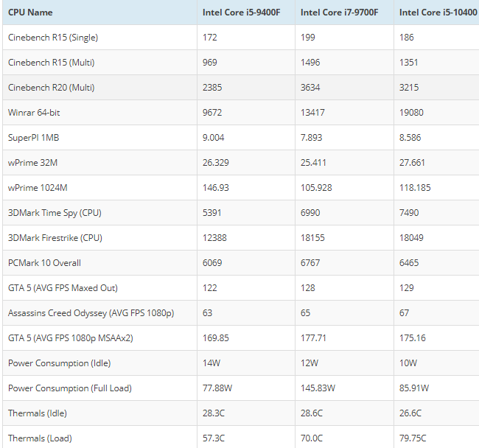This screenshot has width=479, height=448.
Task: Click the Thermals (Idle) row label
Action: click(x=38, y=413)
